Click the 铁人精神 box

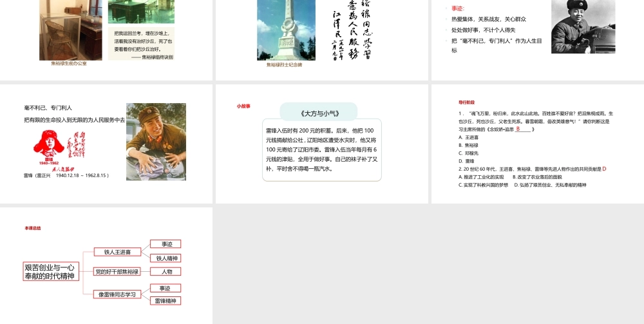point(166,258)
